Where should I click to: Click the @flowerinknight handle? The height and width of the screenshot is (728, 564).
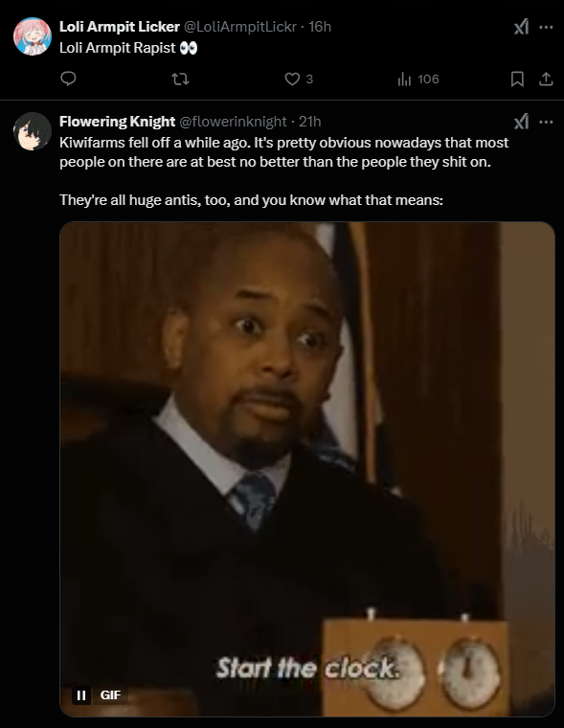pyautogui.click(x=233, y=122)
